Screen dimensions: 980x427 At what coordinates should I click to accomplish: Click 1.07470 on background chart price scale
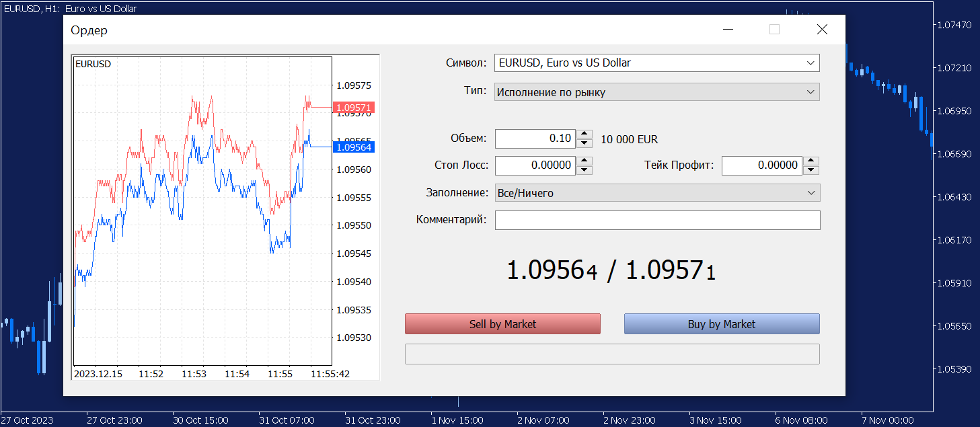coord(954,25)
